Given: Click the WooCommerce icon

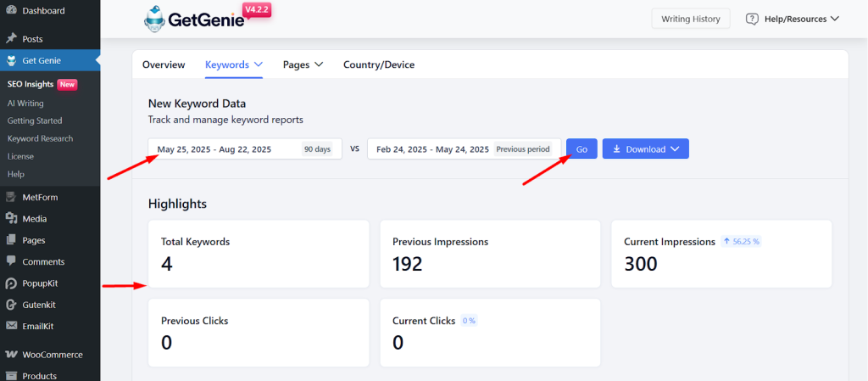Looking at the screenshot, I should [x=11, y=355].
